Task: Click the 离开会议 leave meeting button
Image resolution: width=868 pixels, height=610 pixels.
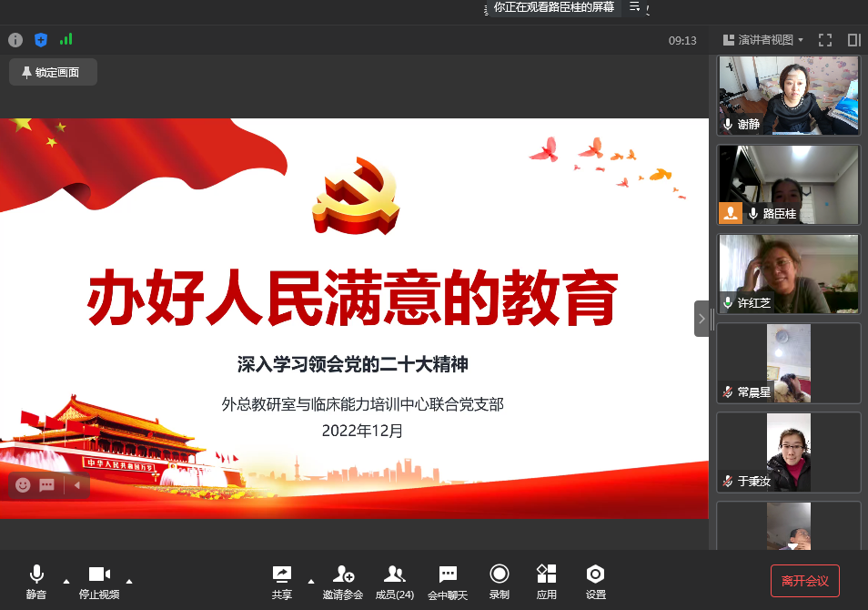Action: 804,581
